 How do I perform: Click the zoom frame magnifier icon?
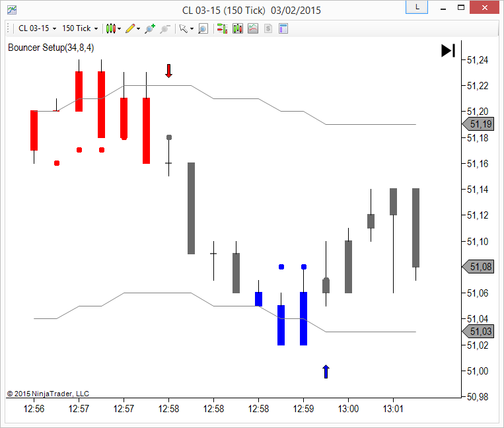point(203,28)
